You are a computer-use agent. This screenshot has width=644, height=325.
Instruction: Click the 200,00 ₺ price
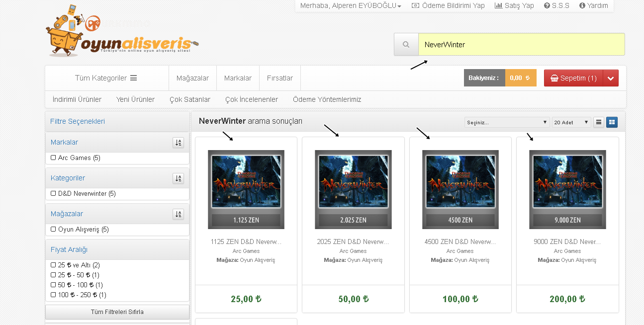point(567,299)
